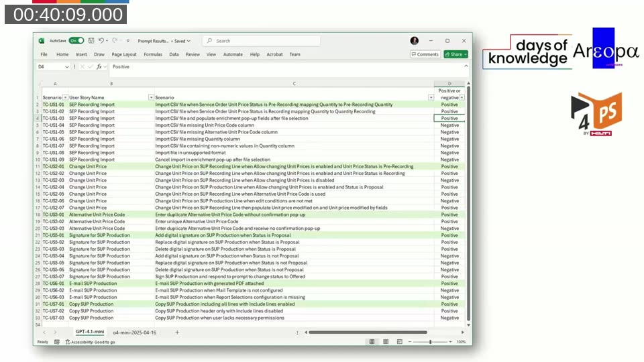Screen dimensions: 644x362
Task: Open the File menu
Action: [44, 54]
